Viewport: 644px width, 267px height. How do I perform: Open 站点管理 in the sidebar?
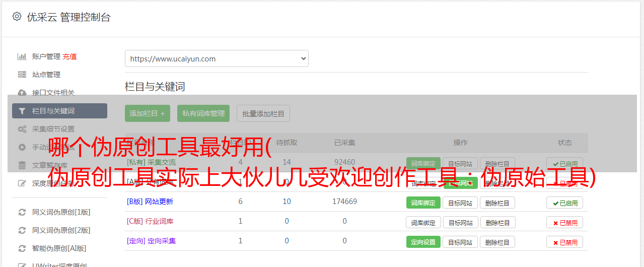point(46,75)
